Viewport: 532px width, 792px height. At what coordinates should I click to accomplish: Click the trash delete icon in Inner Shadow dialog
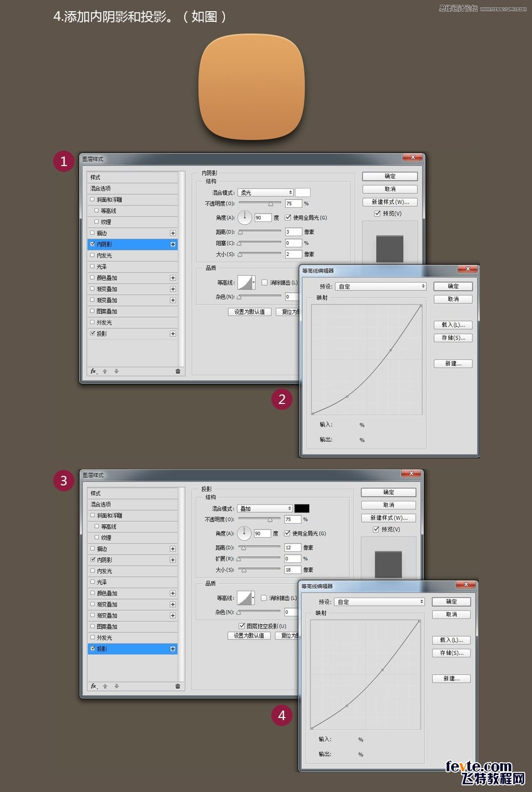(178, 371)
